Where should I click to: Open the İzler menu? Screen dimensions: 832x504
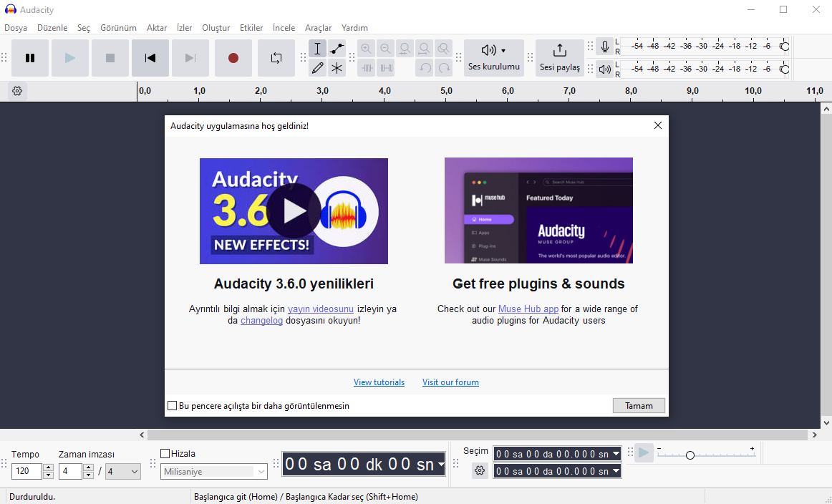pos(184,28)
